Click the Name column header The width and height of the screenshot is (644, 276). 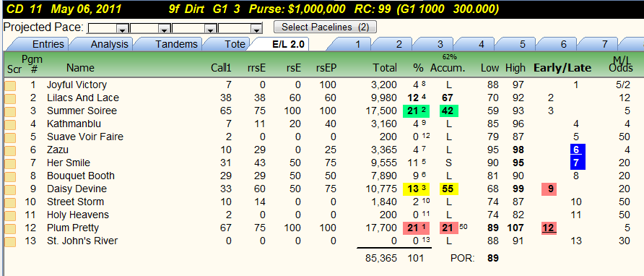[81, 68]
